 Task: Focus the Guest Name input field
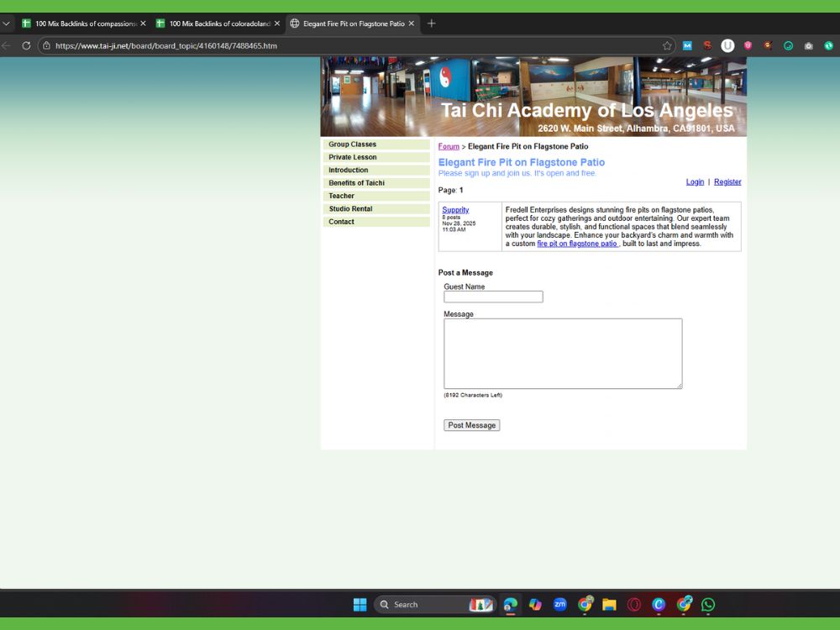pos(493,297)
